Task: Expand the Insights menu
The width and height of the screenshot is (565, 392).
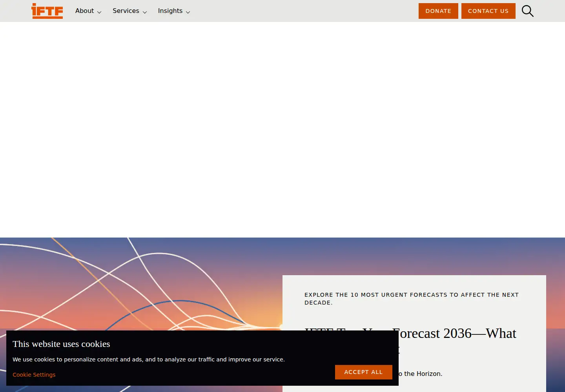Action: click(x=174, y=11)
